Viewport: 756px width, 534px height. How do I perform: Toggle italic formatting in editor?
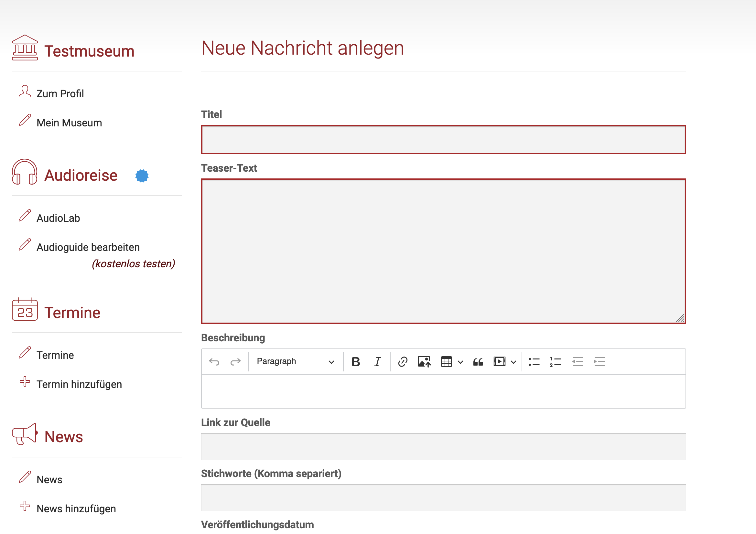[x=377, y=362]
